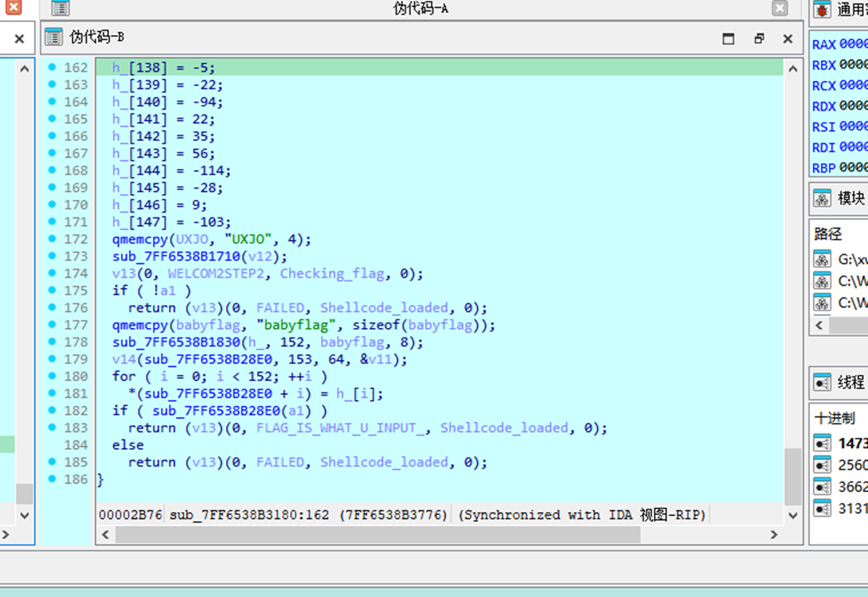
Task: Click the 十进制 column header
Action: (834, 419)
